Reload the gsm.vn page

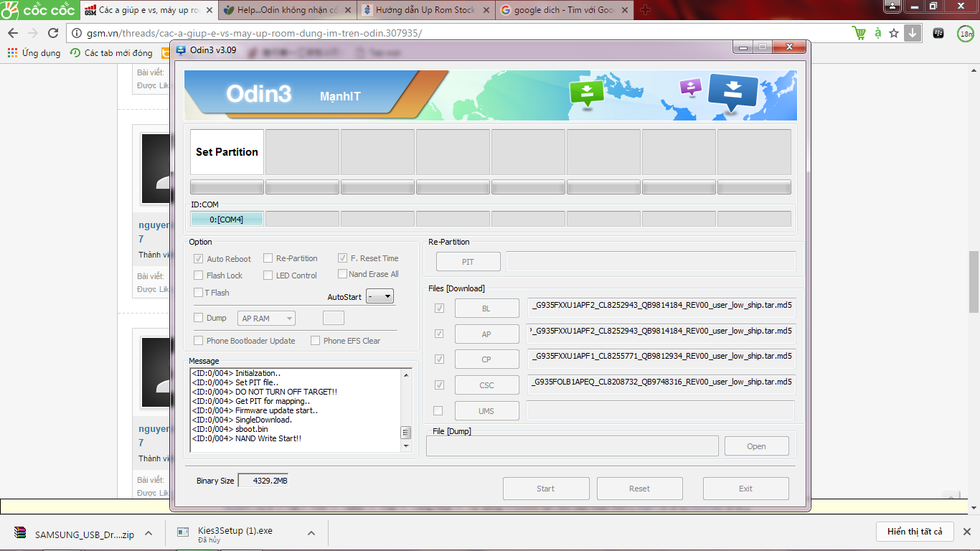(x=53, y=33)
